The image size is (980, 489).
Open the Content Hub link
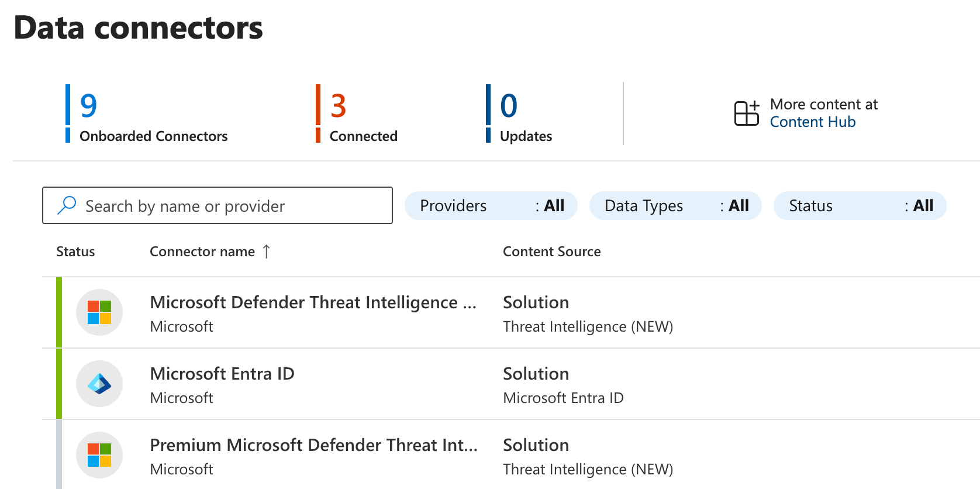pyautogui.click(x=812, y=122)
